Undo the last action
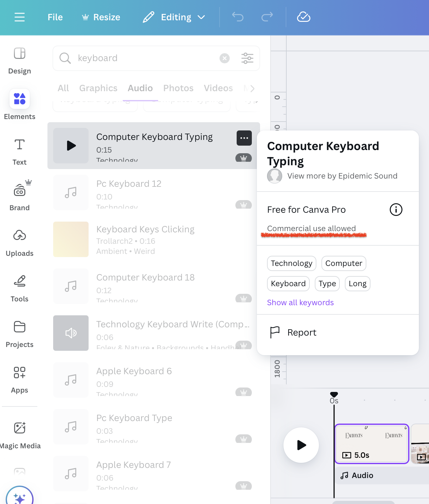Screen dimensions: 429x504 (x=238, y=17)
